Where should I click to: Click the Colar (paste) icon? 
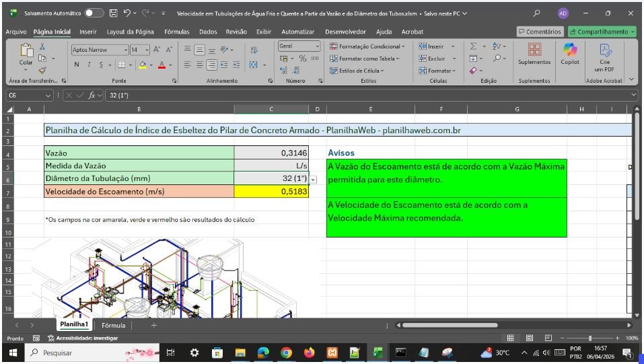coord(26,51)
